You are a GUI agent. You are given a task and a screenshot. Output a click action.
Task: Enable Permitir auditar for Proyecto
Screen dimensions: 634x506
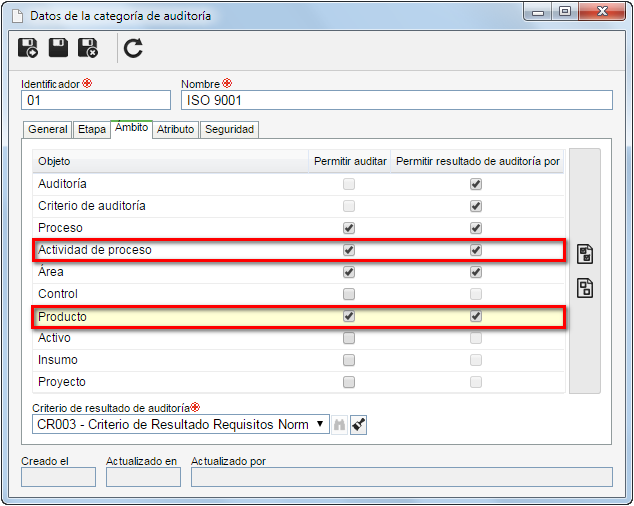[x=349, y=382]
